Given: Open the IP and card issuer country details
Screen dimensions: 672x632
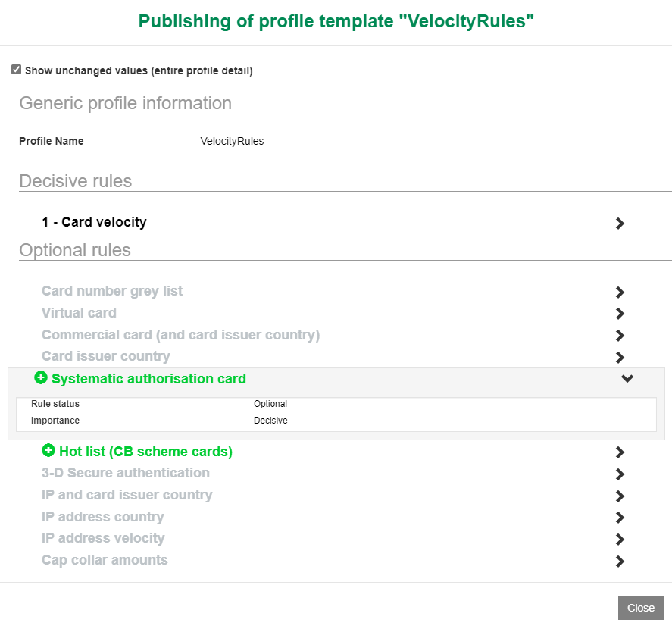Looking at the screenshot, I should coord(620,496).
